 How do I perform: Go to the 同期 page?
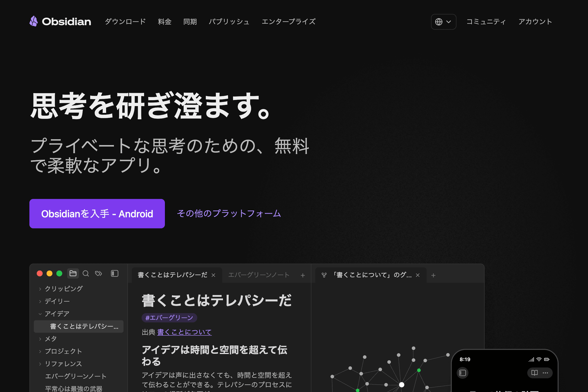(x=190, y=21)
